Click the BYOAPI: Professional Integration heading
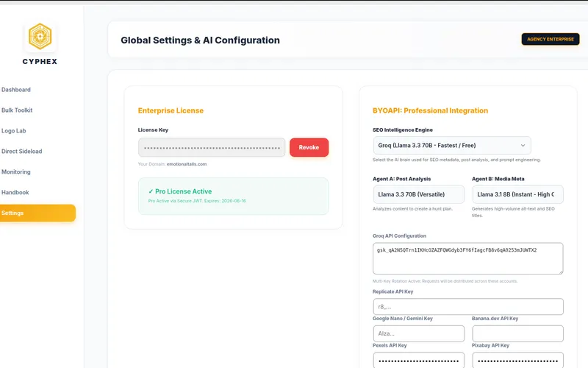The width and height of the screenshot is (588, 368). [x=430, y=110]
